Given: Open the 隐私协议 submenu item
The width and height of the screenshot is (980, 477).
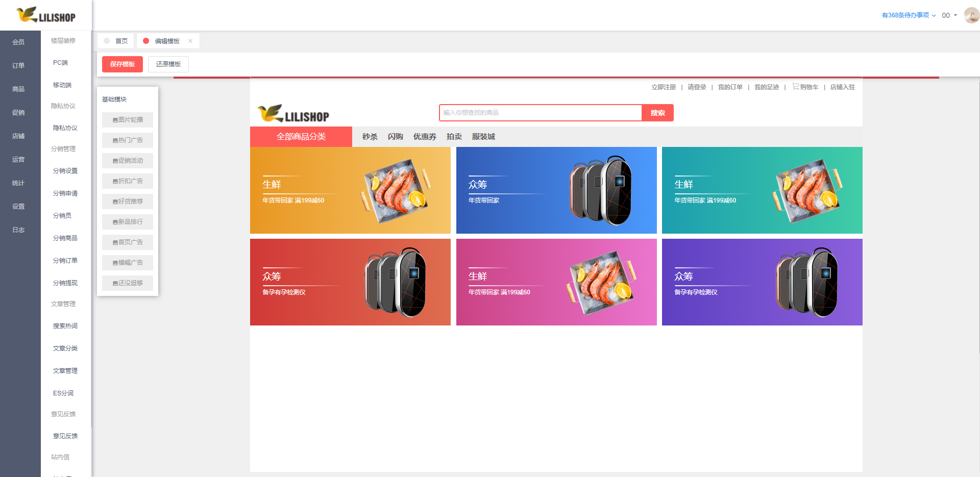Looking at the screenshot, I should click(65, 128).
